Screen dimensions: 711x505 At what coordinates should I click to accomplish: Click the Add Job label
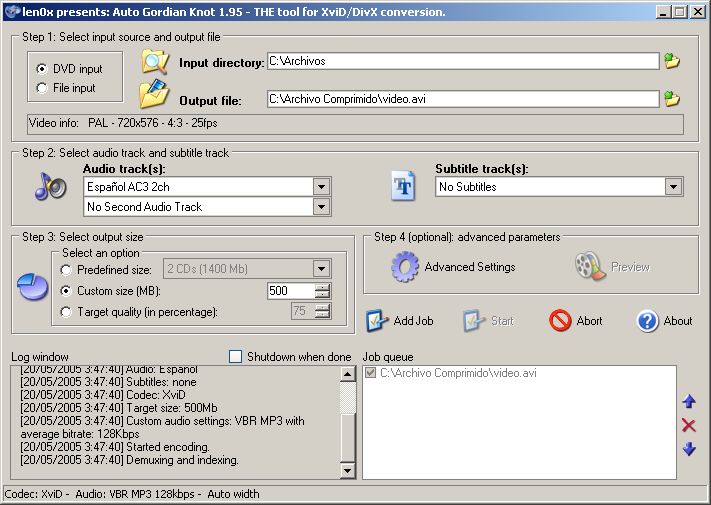coord(413,321)
